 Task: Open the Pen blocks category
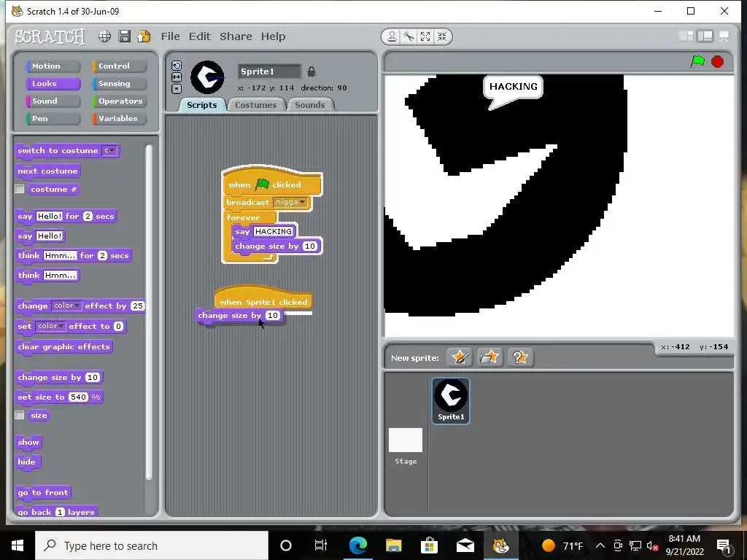[x=53, y=119]
